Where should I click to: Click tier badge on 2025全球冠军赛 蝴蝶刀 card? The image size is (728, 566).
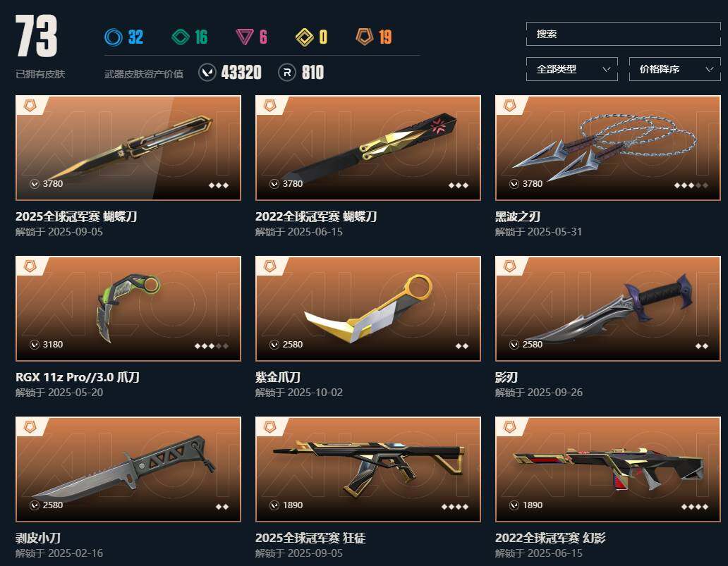[x=30, y=106]
